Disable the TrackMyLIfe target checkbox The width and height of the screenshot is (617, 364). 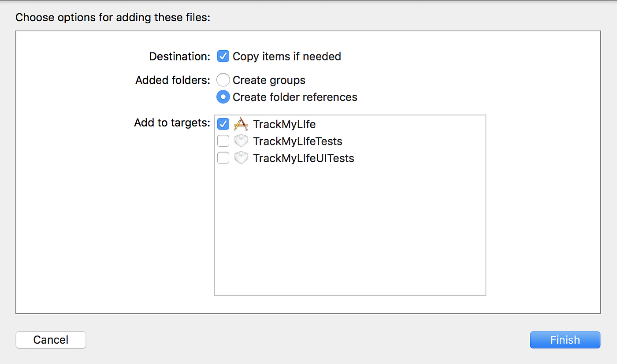point(223,124)
